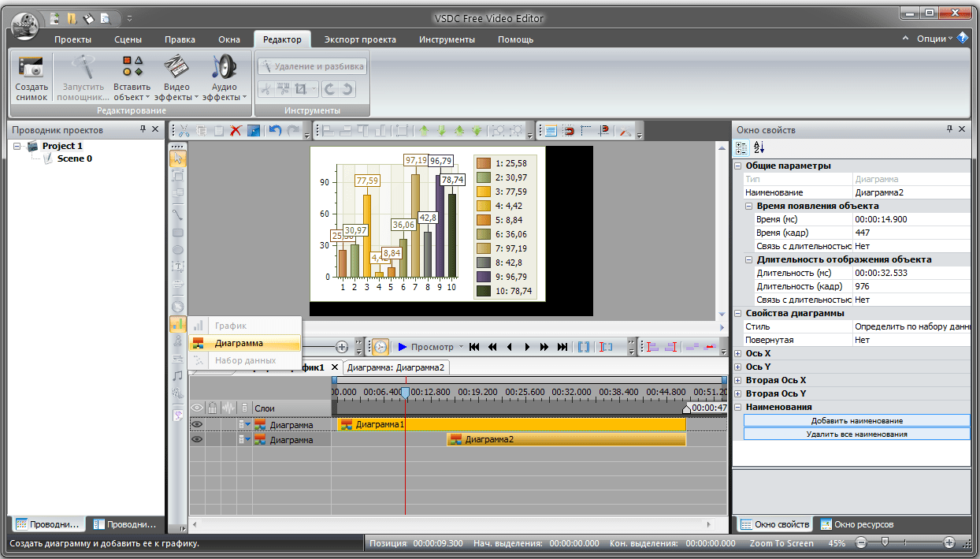980x559 pixels.
Task: Step one frame forward in the preview controls
Action: click(527, 347)
